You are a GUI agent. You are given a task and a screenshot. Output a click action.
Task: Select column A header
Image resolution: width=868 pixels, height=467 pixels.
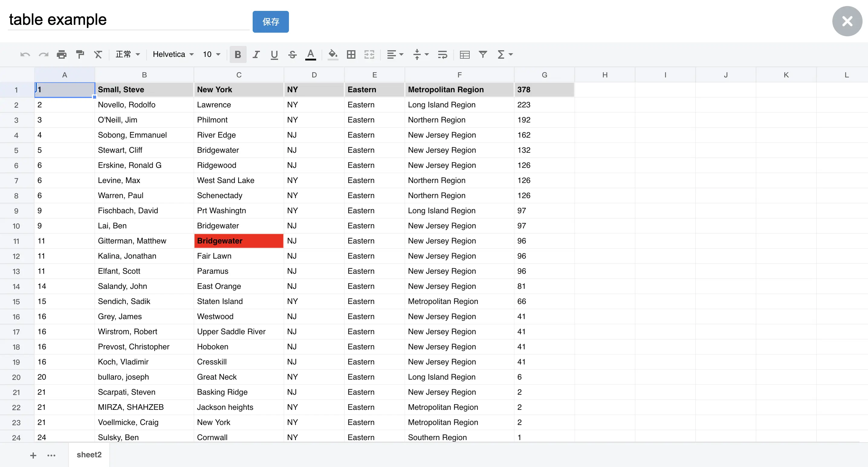(x=65, y=75)
